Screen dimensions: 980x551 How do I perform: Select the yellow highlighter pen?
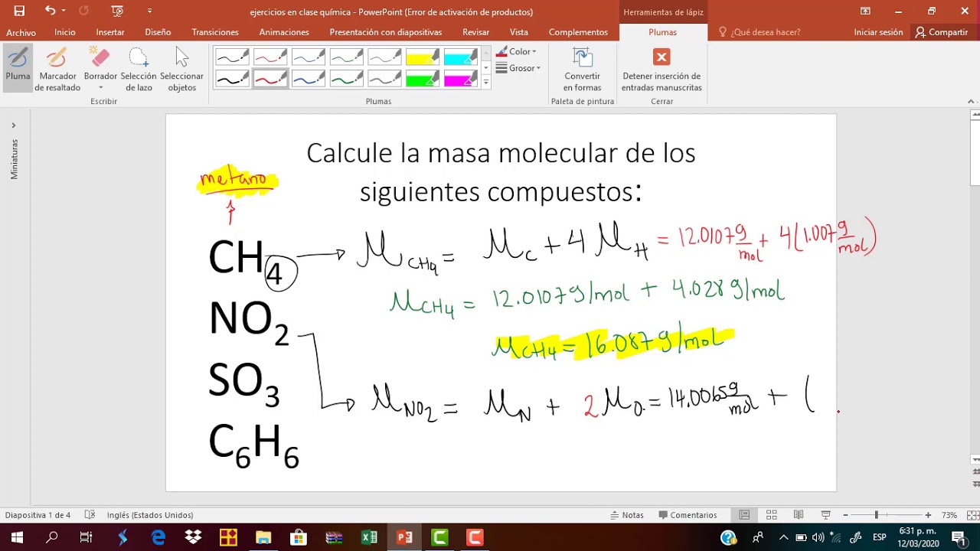[423, 57]
